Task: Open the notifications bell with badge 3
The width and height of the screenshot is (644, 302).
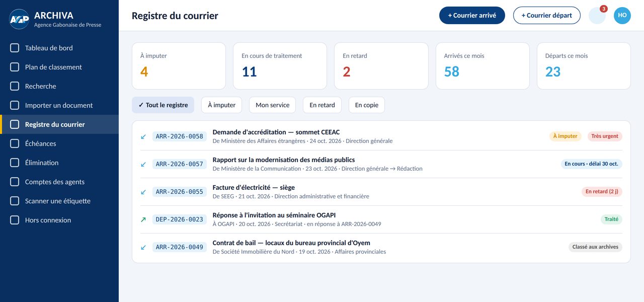Action: coord(597,15)
